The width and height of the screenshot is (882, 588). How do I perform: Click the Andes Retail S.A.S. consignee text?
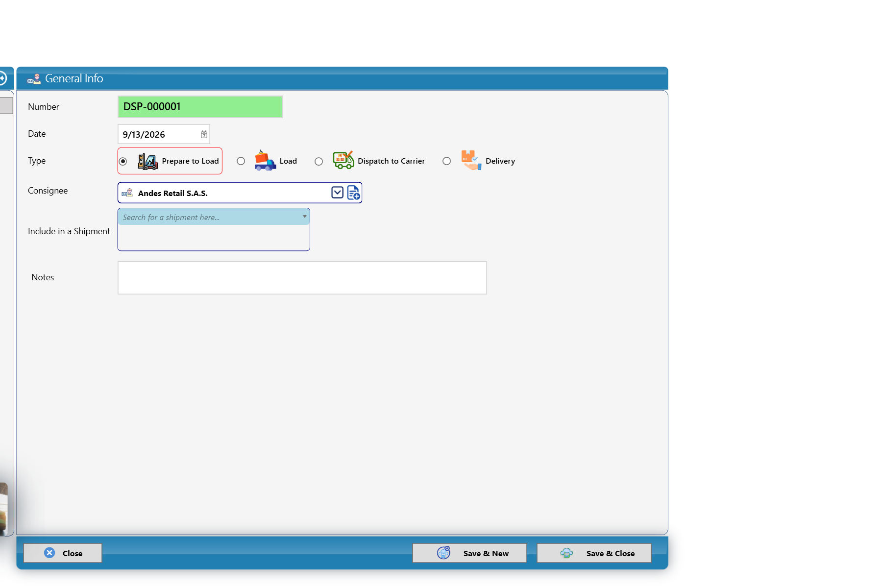click(x=173, y=193)
